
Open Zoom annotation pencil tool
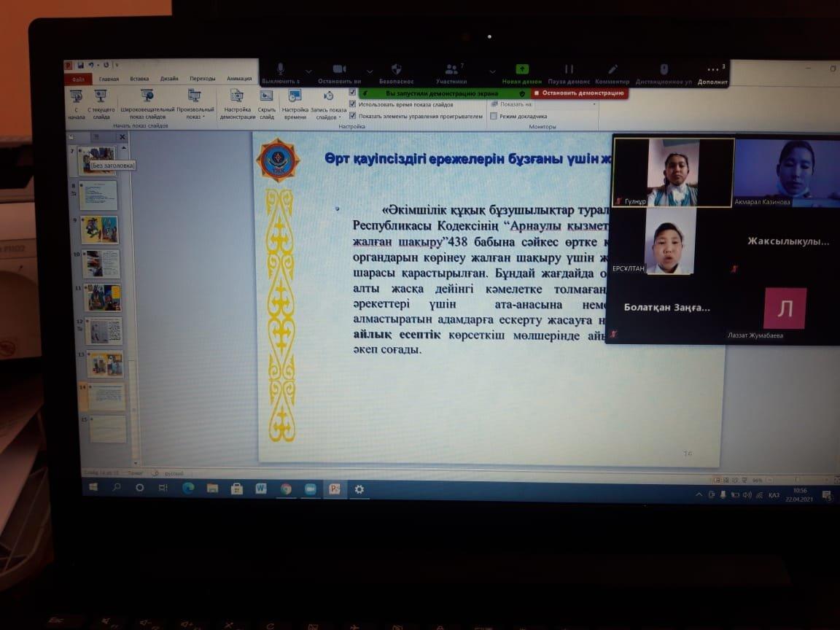point(612,71)
